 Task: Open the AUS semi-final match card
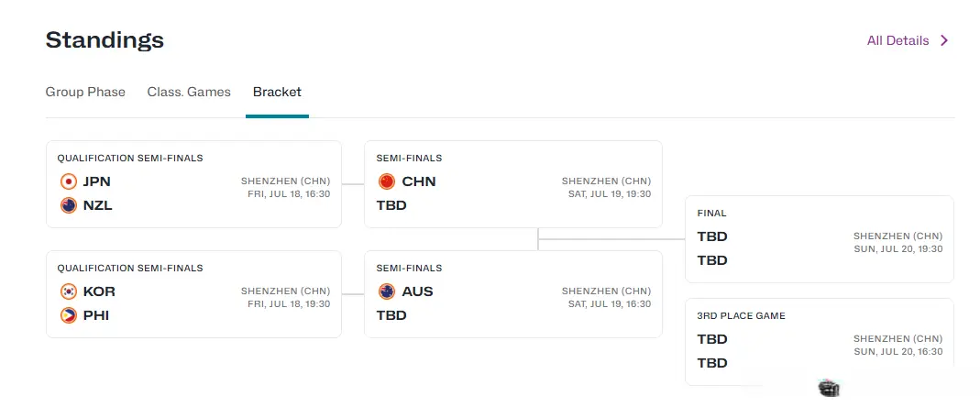click(513, 294)
